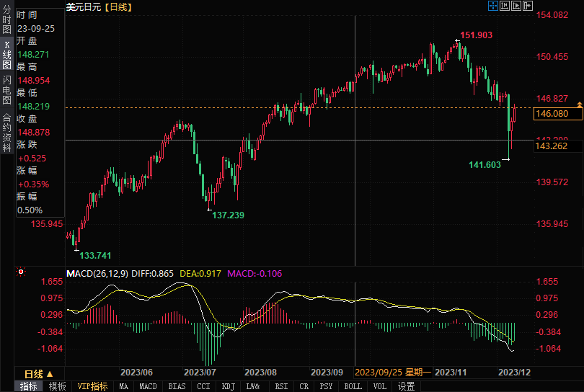Select the VIP指标 tab
The width and height of the screenshot is (584, 392).
tap(93, 386)
